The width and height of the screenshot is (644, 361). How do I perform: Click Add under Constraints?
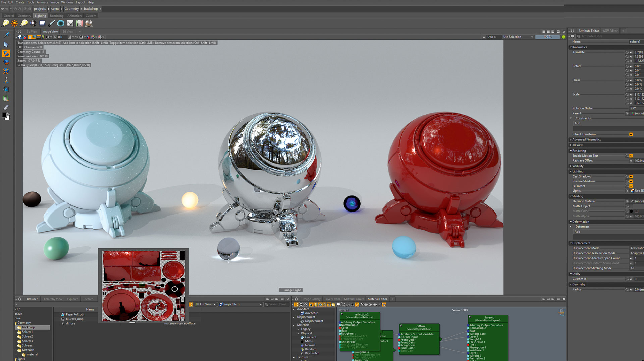[577, 123]
